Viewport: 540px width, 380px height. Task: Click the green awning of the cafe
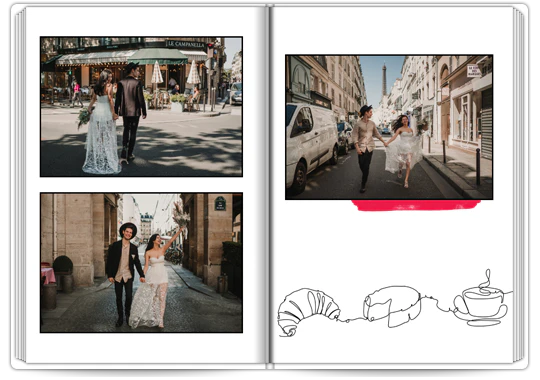point(158,56)
